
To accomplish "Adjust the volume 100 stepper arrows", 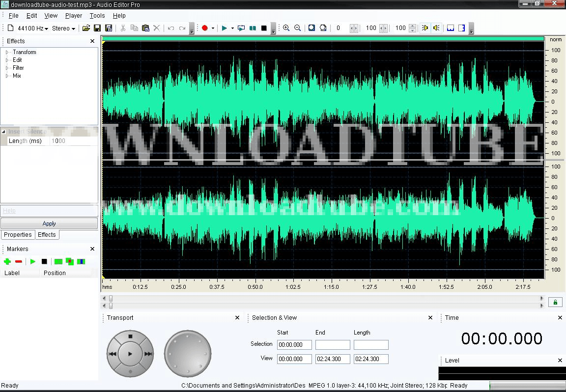I will (413, 28).
